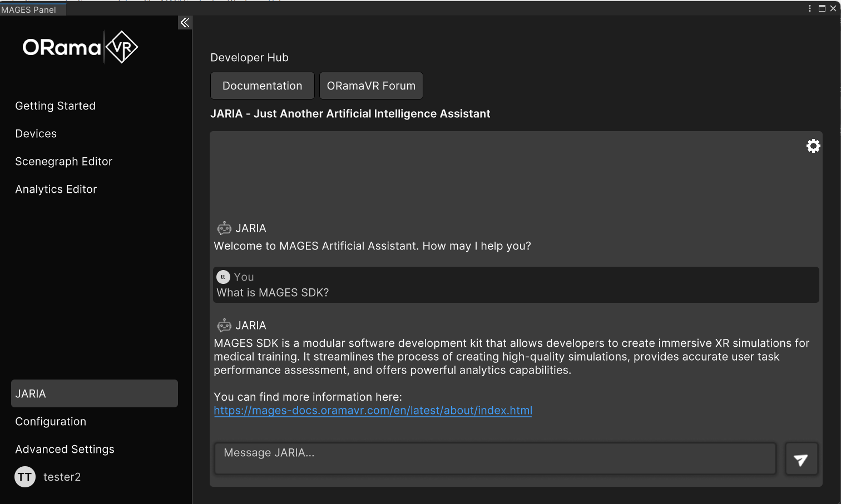Click the 'What is MAGES SDK?' message
The image size is (841, 504).
pos(273,293)
